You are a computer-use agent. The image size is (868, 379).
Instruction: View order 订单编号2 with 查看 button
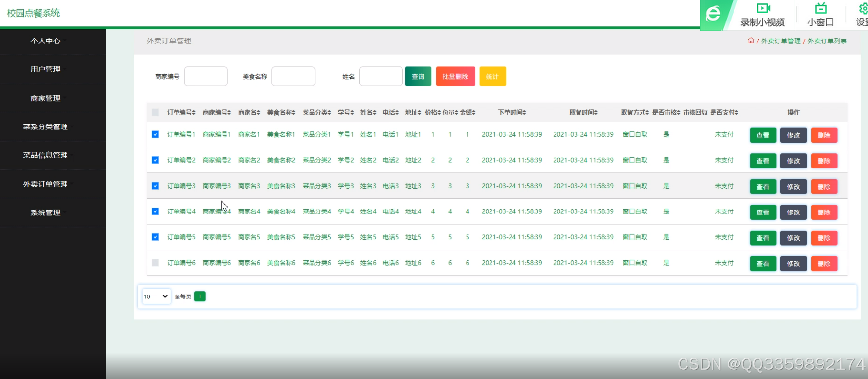pos(763,161)
